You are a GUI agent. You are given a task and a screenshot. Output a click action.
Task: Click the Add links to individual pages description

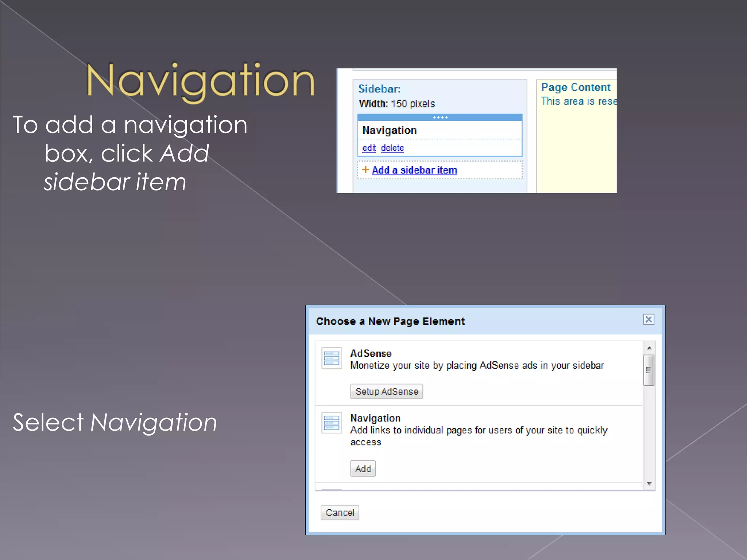(x=479, y=436)
